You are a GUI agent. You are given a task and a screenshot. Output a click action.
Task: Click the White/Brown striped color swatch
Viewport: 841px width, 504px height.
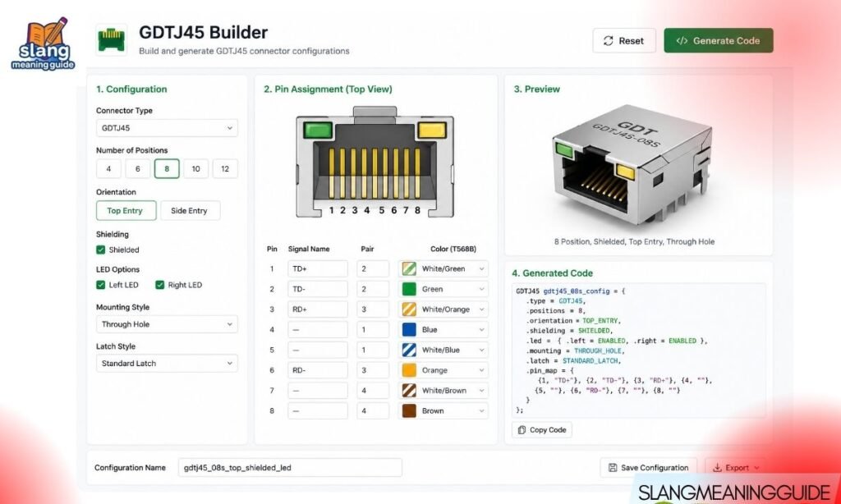pos(409,391)
